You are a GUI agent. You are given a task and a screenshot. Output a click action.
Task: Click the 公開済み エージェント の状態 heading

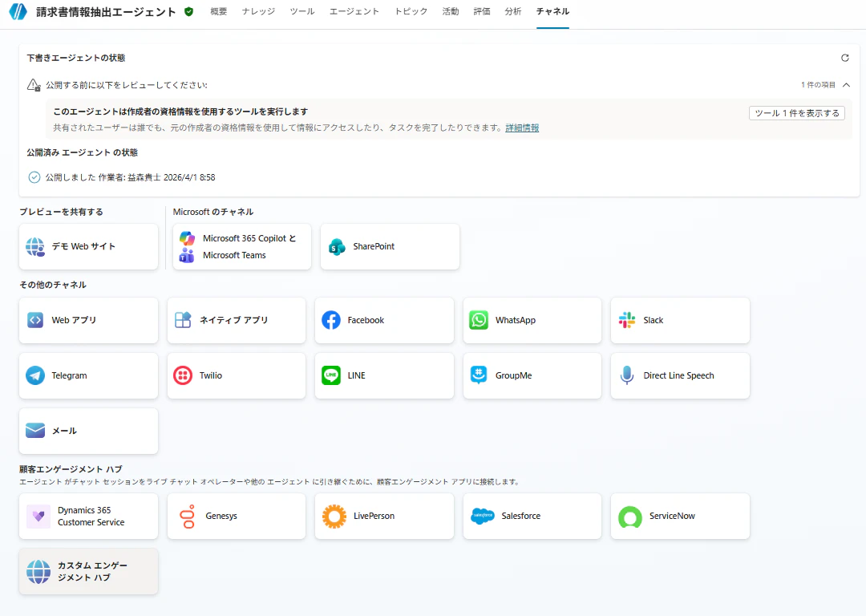coord(83,152)
